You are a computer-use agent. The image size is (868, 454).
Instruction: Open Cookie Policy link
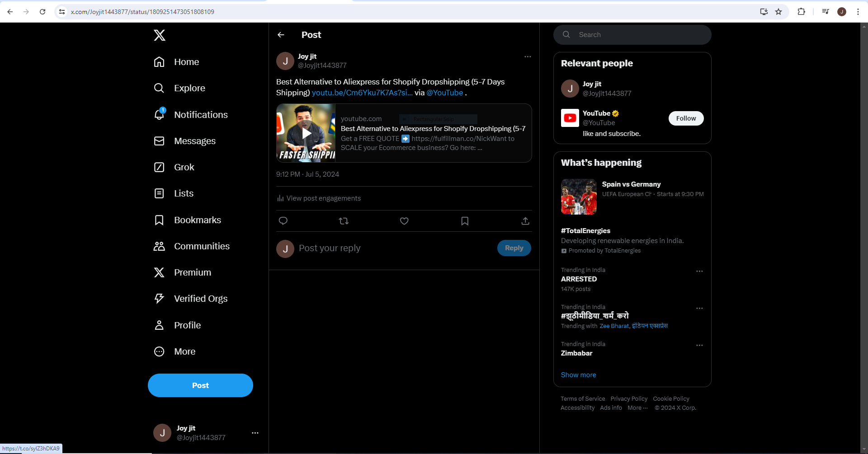[671, 399]
